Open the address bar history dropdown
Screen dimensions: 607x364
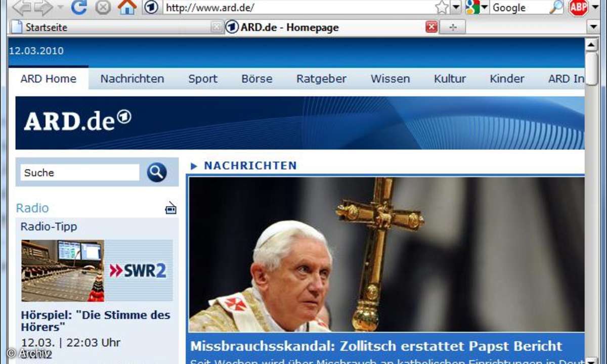tap(456, 8)
